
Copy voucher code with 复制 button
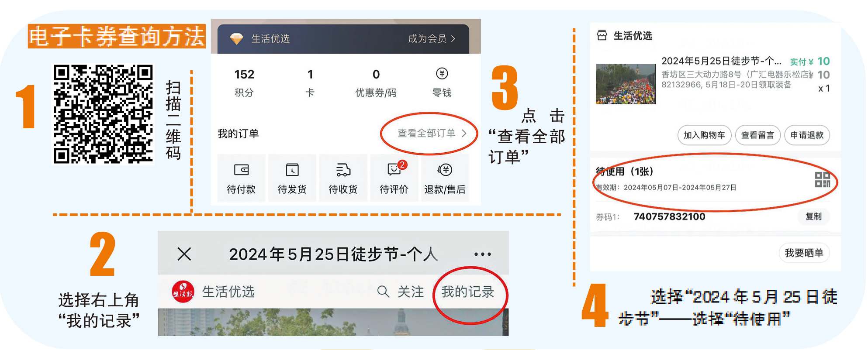pyautogui.click(x=813, y=216)
